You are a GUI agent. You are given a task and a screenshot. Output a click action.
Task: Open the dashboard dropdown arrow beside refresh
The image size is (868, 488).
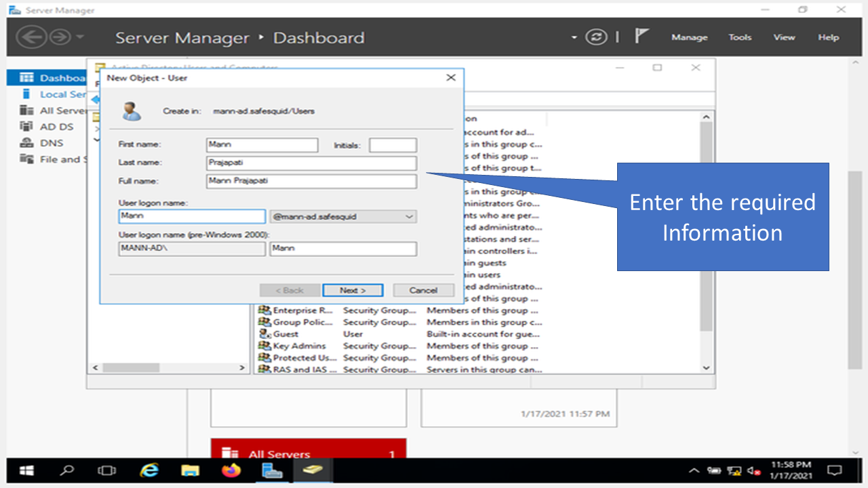tap(574, 37)
